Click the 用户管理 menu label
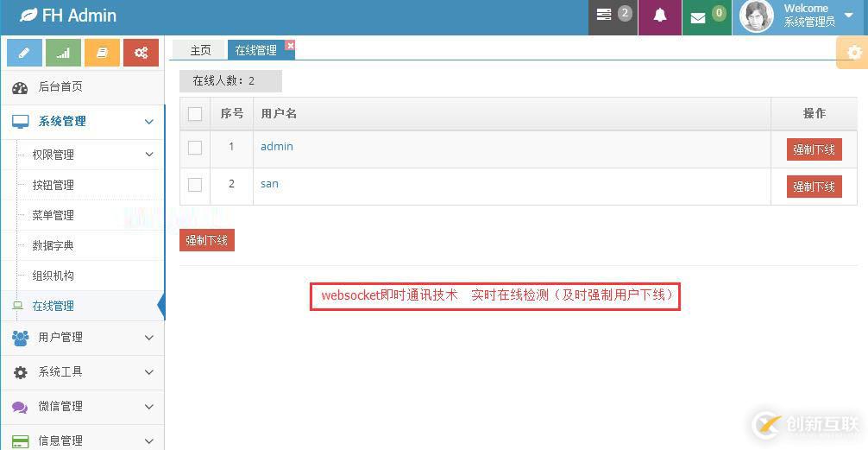The width and height of the screenshot is (868, 450). tap(60, 338)
